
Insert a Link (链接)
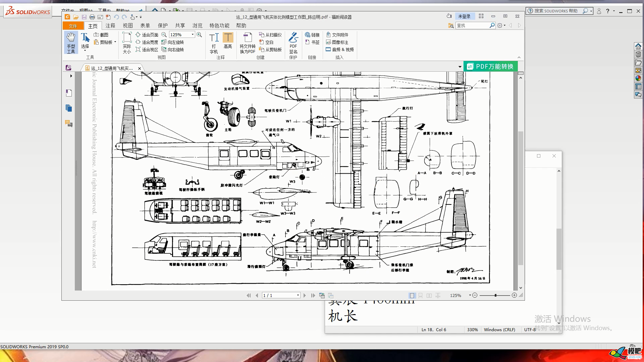pyautogui.click(x=312, y=35)
